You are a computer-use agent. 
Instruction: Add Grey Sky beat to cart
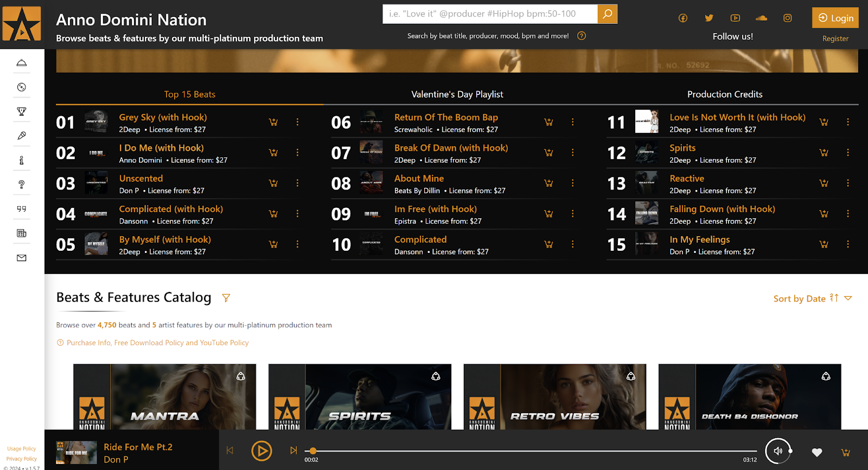tap(273, 122)
